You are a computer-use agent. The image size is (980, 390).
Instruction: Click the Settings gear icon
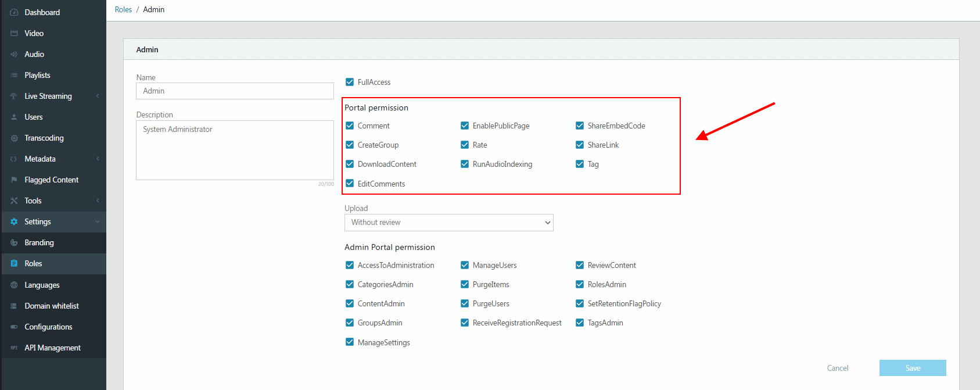pos(14,221)
